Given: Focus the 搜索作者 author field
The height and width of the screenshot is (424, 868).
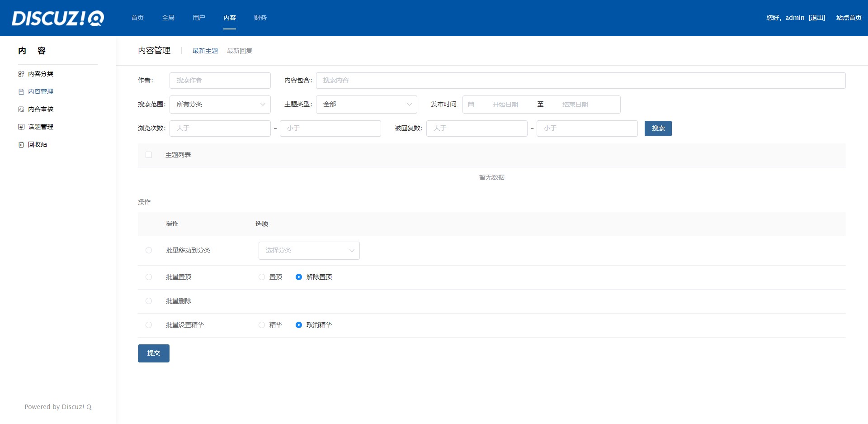Looking at the screenshot, I should tap(220, 81).
